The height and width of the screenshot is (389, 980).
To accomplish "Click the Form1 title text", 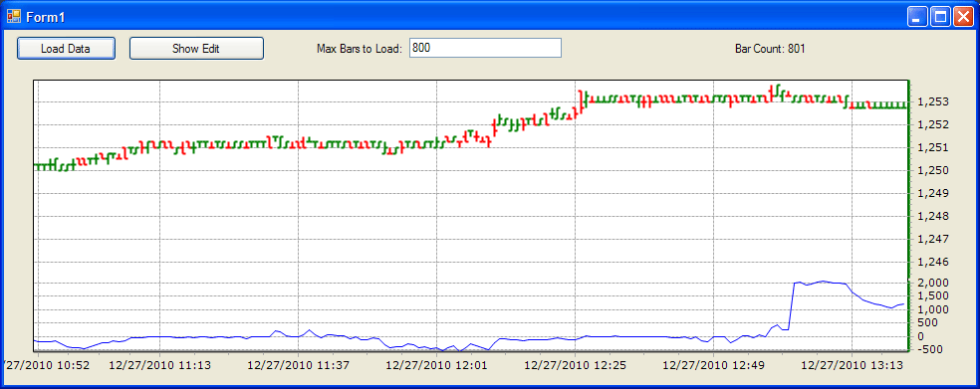I will pos(45,17).
